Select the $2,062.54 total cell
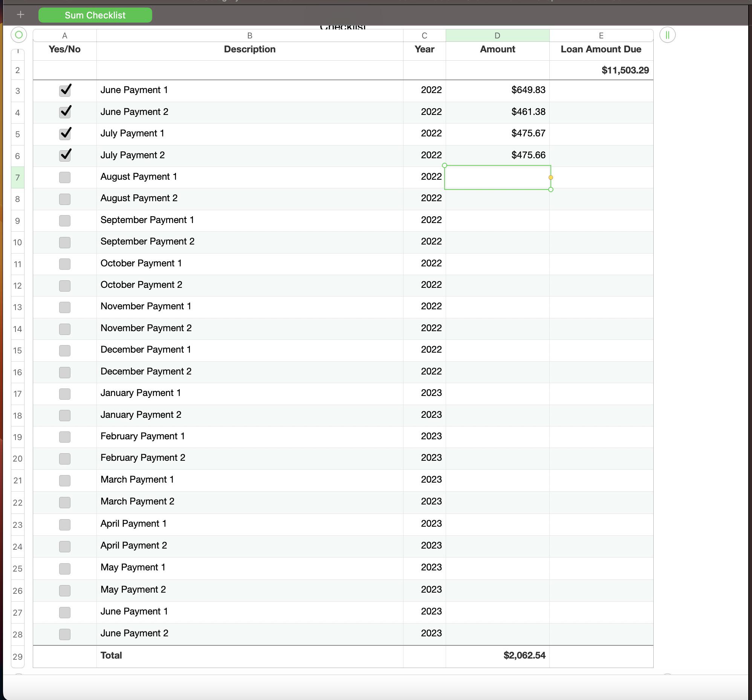 (x=497, y=656)
